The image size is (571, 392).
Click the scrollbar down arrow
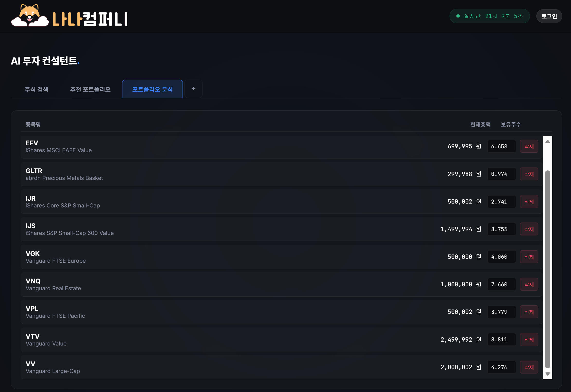(x=547, y=374)
